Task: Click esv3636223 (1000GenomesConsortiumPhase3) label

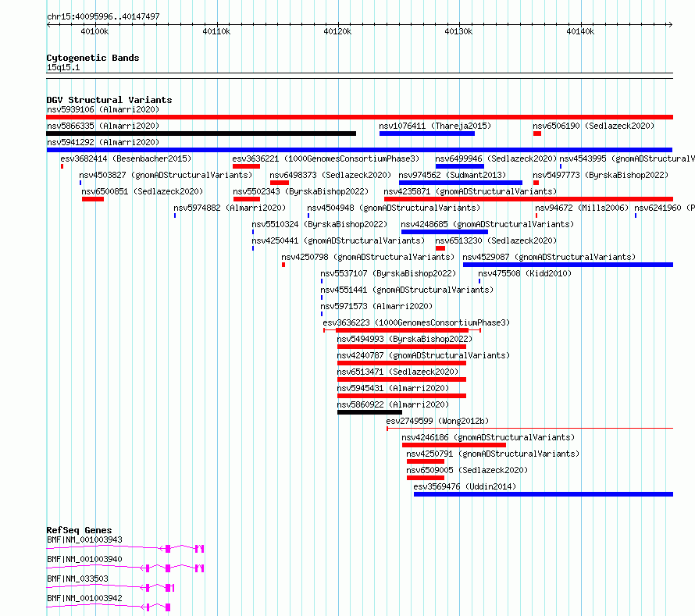Action: [416, 322]
